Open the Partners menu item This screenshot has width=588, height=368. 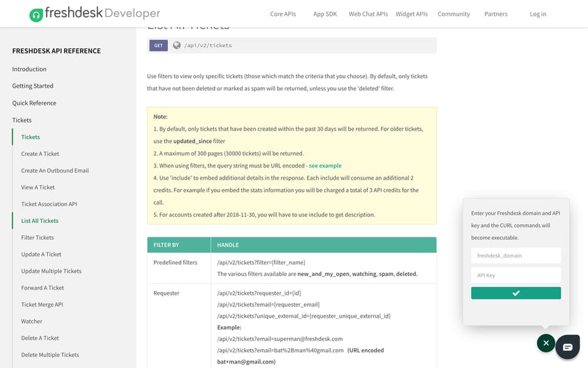(496, 14)
